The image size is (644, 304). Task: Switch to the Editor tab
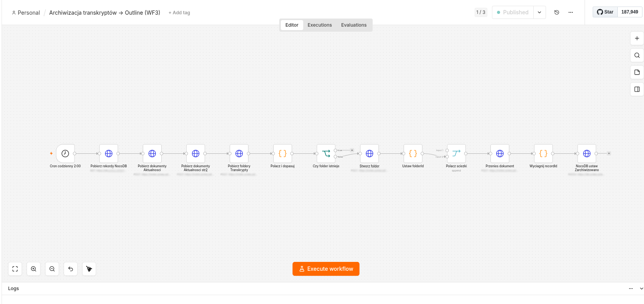click(x=292, y=25)
